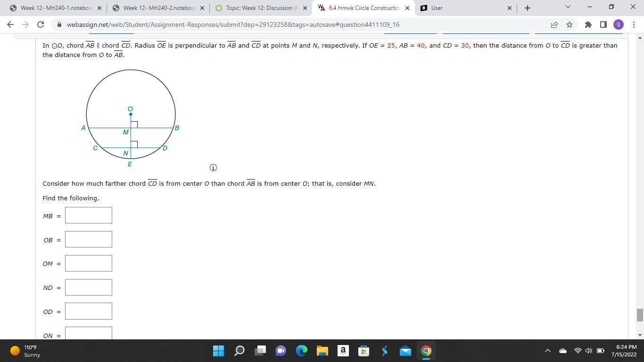Close the 6.4 Hmwk Circle Construction tab
Image resolution: width=644 pixels, height=362 pixels.
click(407, 8)
